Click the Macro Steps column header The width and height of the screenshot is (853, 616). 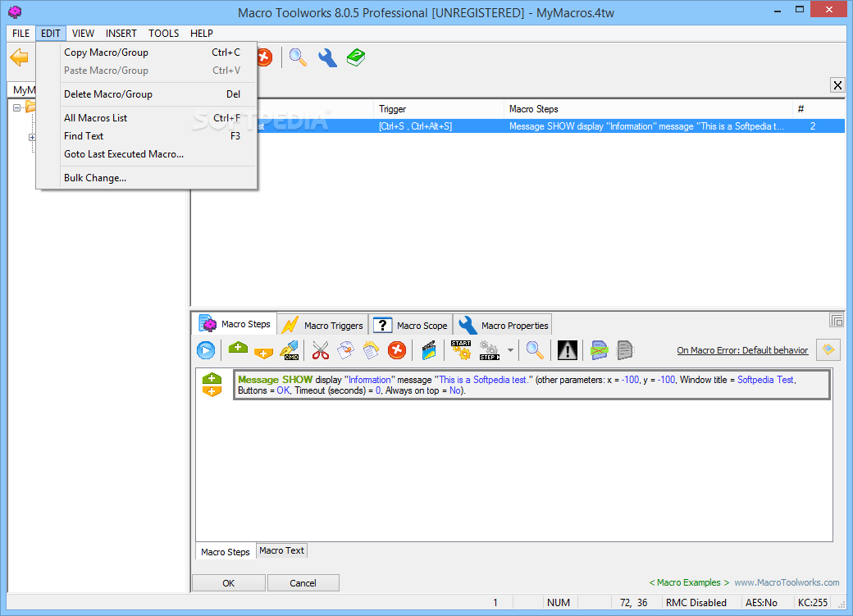[x=648, y=109]
